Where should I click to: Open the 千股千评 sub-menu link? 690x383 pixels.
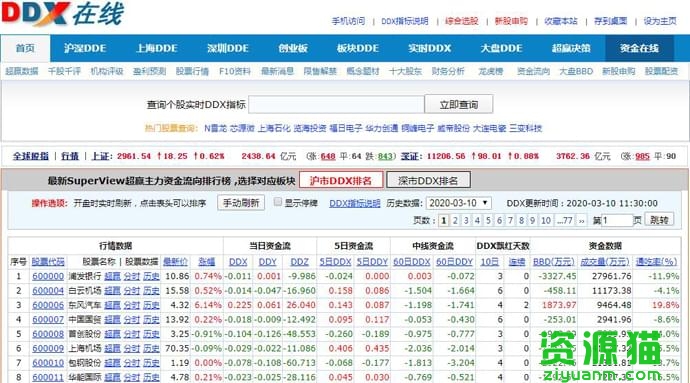64,71
